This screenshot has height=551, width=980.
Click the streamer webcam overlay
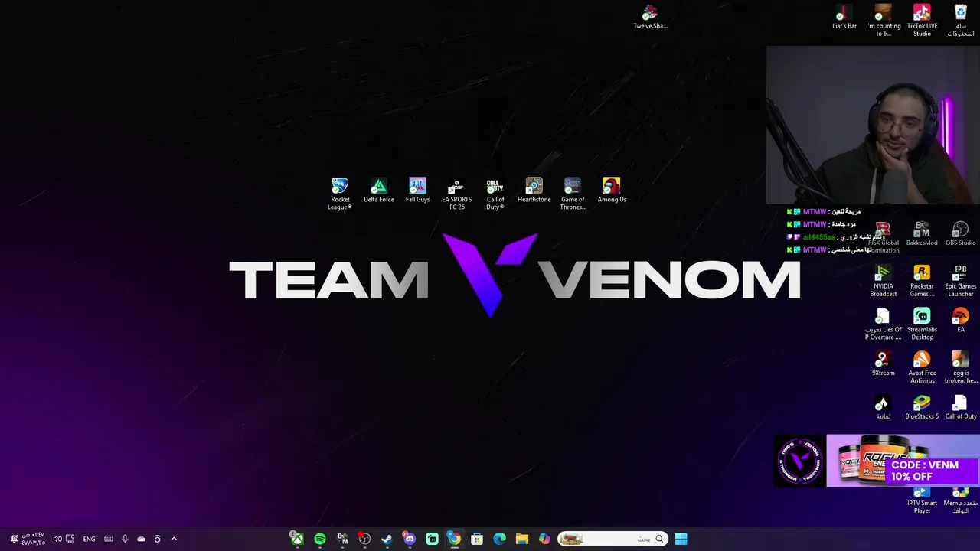(873, 126)
